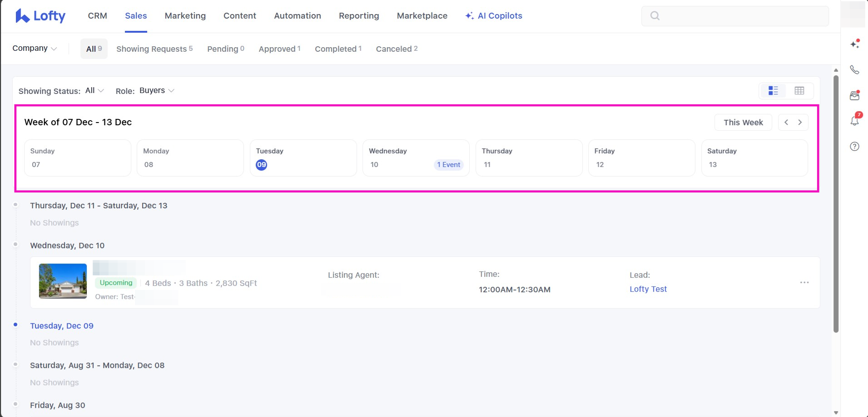Open the Reporting menu
This screenshot has width=868, height=417.
tap(358, 16)
